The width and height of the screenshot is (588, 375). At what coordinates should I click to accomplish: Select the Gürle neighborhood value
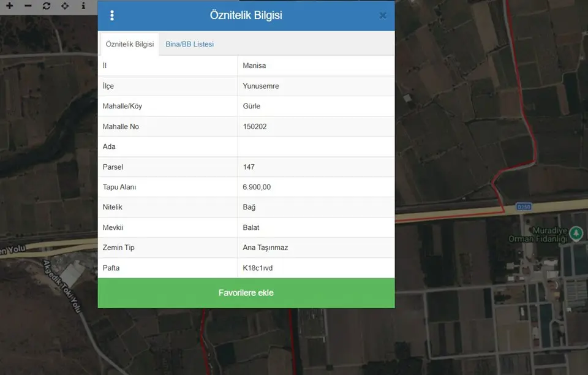click(x=251, y=106)
